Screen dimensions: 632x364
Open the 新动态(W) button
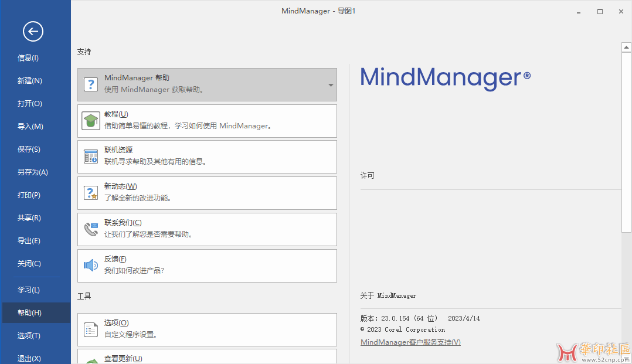coord(207,193)
